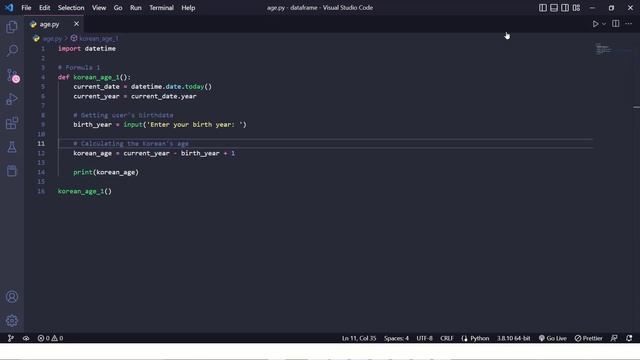Click line number 16 in gutter
Screen dimensions: 640x360
pos(41,191)
